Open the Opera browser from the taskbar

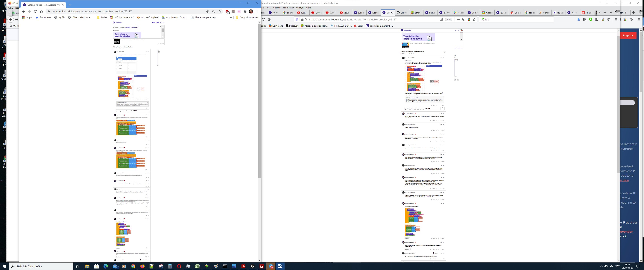[x=179, y=266]
